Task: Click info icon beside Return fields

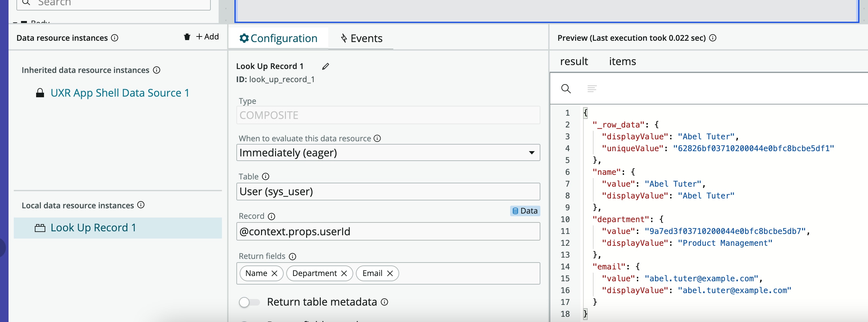Action: point(293,257)
